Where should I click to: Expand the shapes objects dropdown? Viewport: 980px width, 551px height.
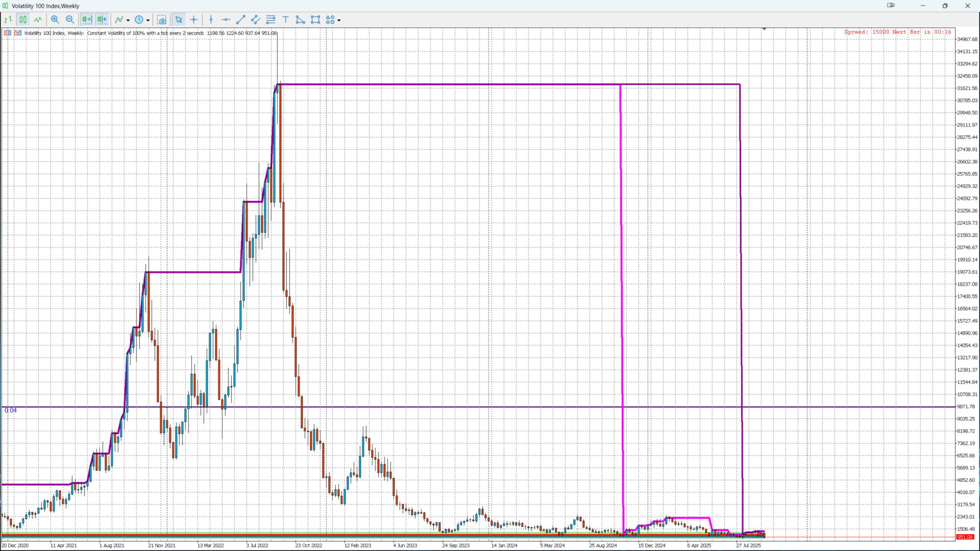click(339, 20)
